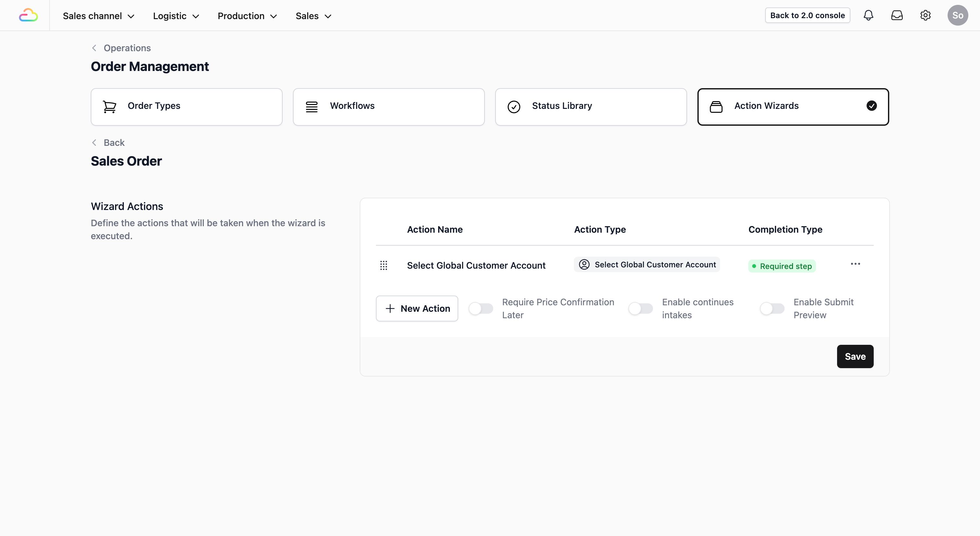Image resolution: width=980 pixels, height=536 pixels.
Task: Open the inbox tray icon
Action: point(897,16)
